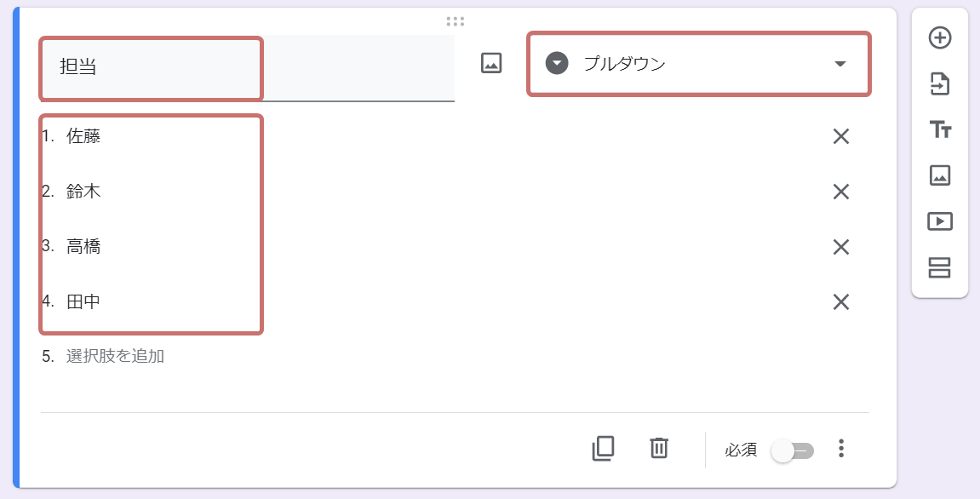Duplicate the 担当 question
The image size is (980, 499).
click(604, 449)
